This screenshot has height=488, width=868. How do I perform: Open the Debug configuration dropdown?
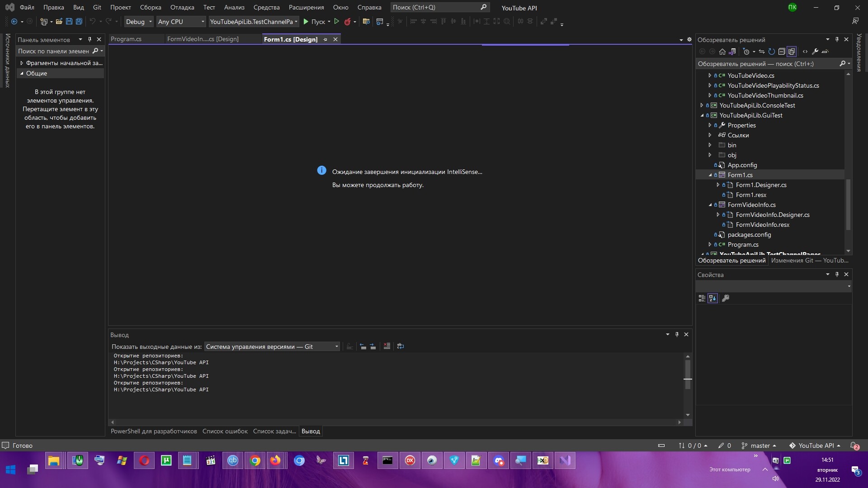(x=139, y=21)
